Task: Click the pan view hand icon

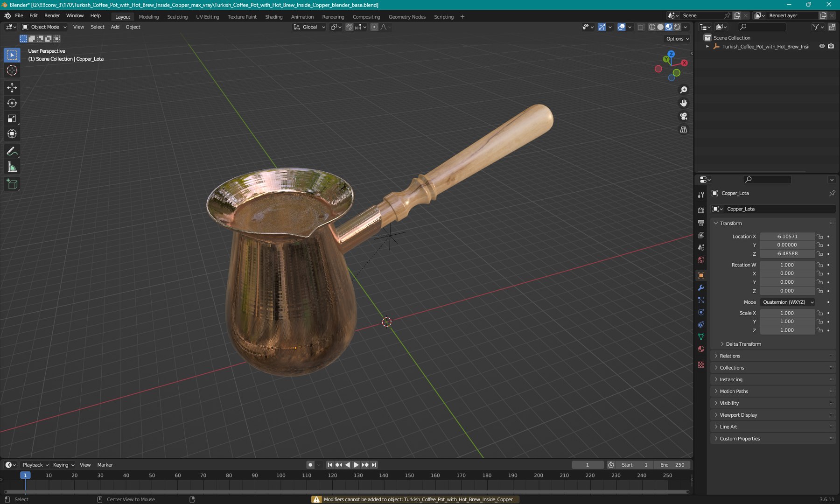Action: (684, 103)
